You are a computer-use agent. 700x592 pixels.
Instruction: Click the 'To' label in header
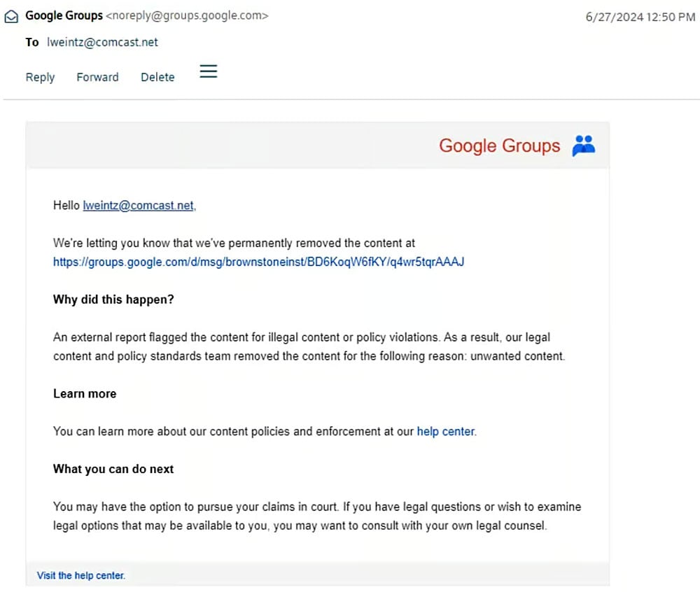pyautogui.click(x=32, y=43)
